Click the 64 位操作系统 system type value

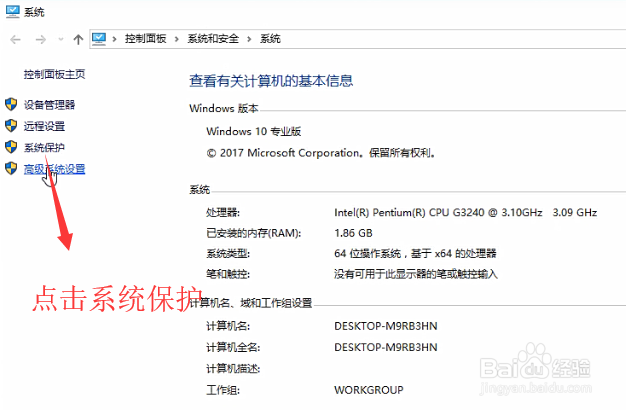(x=415, y=254)
